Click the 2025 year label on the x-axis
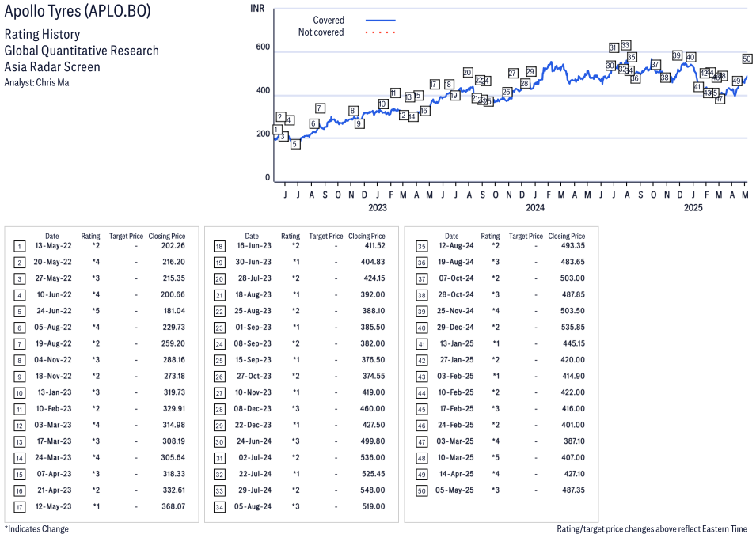Image resolution: width=756 pixels, height=534 pixels. (693, 208)
